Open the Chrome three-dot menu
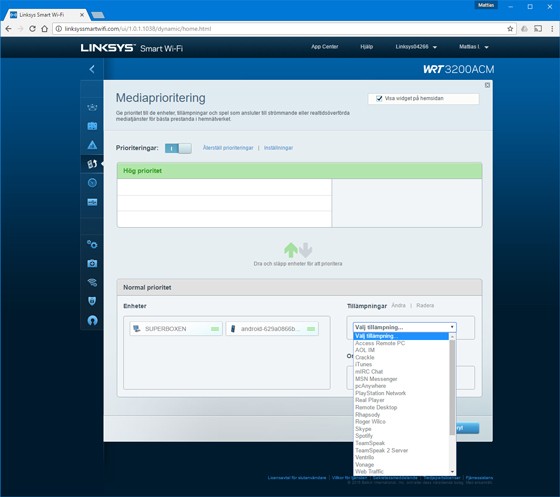 (x=552, y=29)
